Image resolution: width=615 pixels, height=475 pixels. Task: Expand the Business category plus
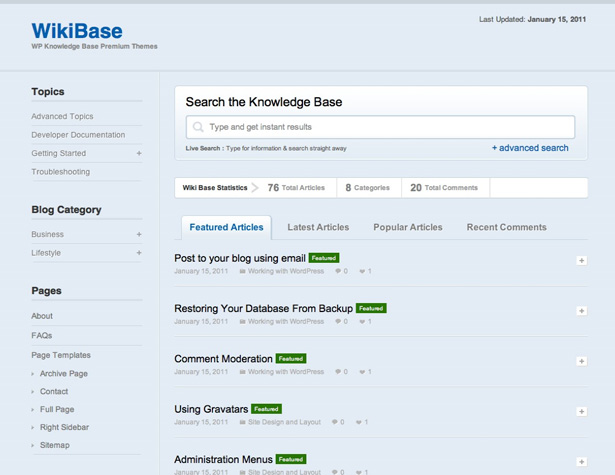point(139,234)
